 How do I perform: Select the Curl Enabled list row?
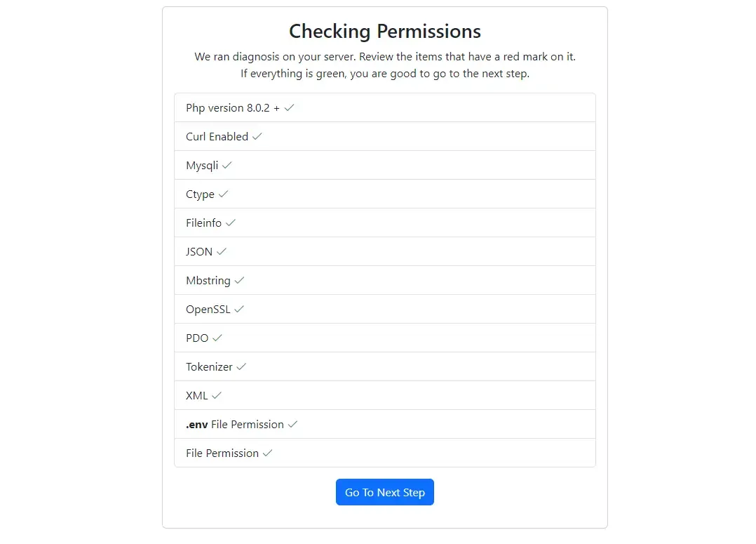tap(384, 136)
